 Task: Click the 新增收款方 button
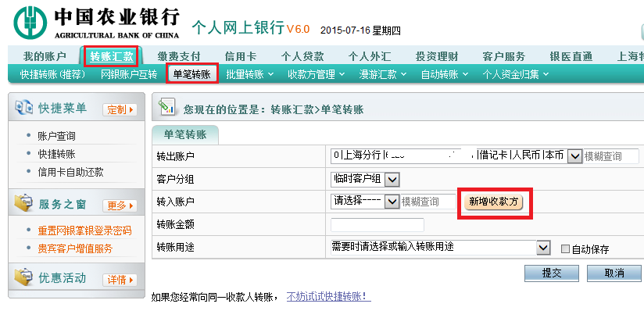494,202
